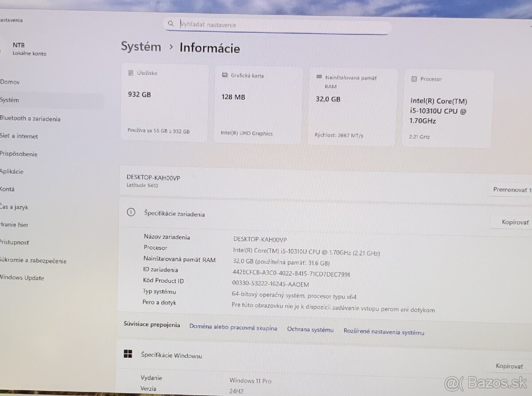532x396 pixels.
Task: Click the info icon beside Špecifikácie zariadenia
Action: 131,212
